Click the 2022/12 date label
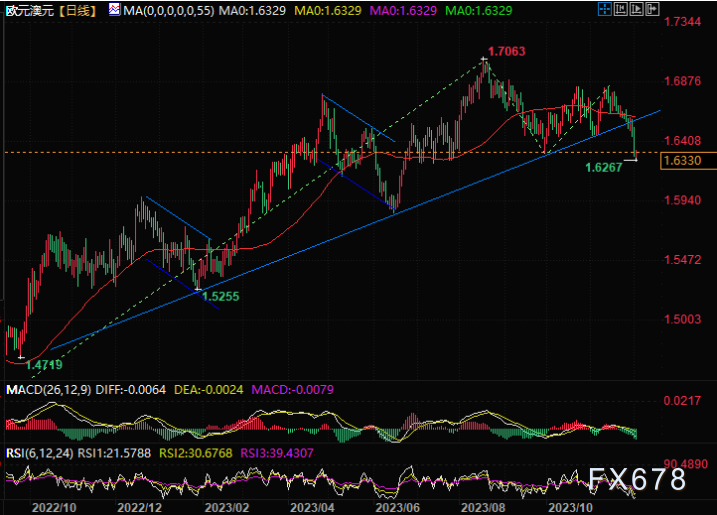This screenshot has width=717, height=515. tap(139, 507)
